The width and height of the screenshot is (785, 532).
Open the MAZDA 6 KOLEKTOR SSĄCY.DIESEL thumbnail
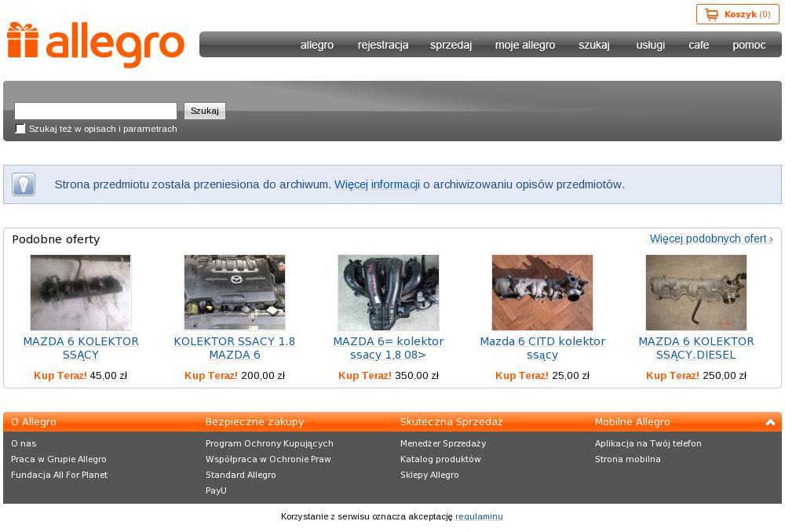pos(696,292)
